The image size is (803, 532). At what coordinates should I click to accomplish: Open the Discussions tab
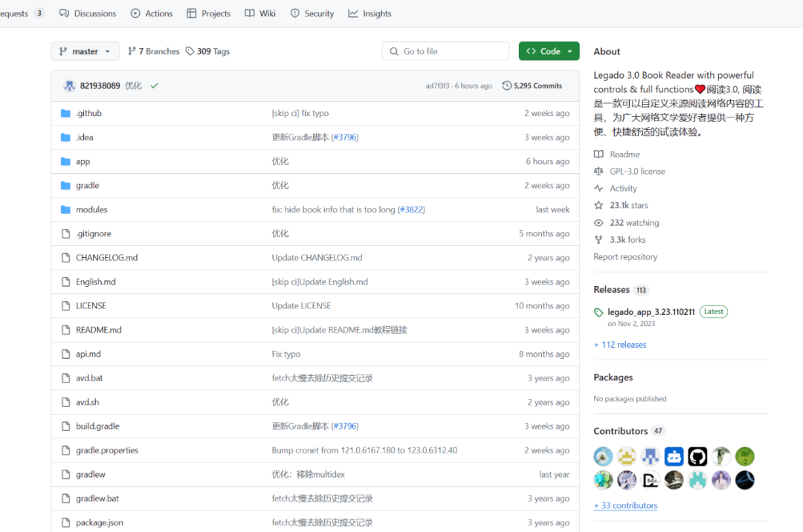click(x=88, y=13)
